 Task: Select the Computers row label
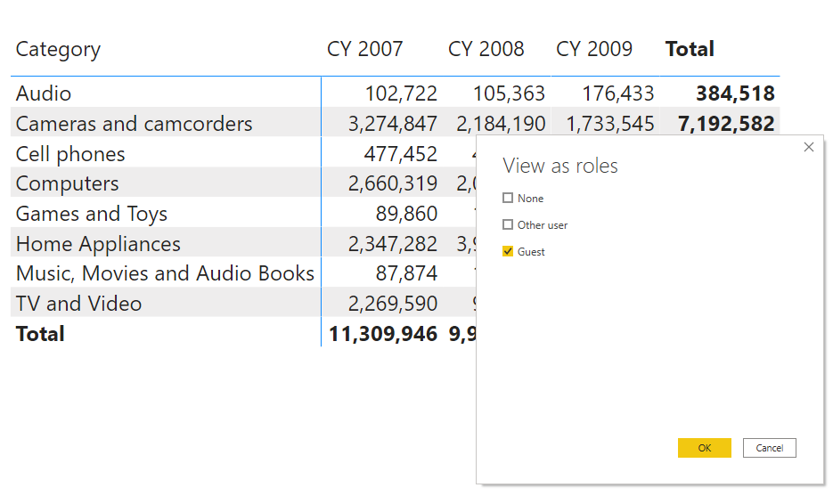tap(68, 183)
